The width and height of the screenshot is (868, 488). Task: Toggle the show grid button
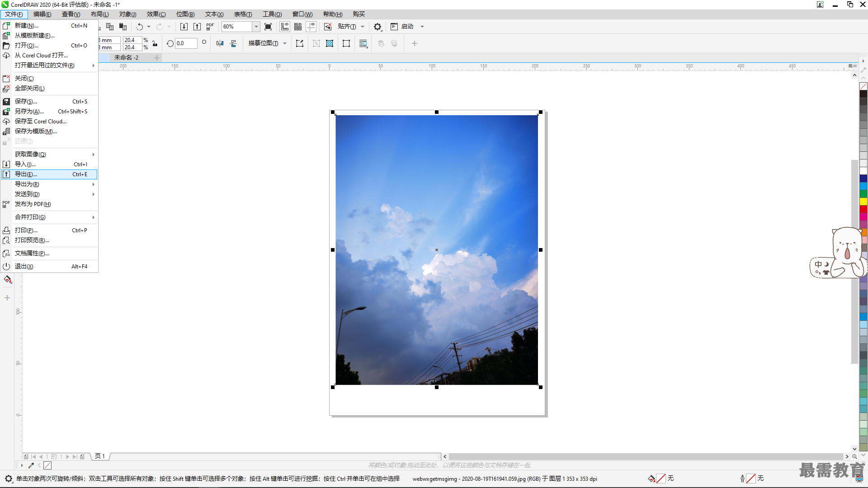[298, 27]
